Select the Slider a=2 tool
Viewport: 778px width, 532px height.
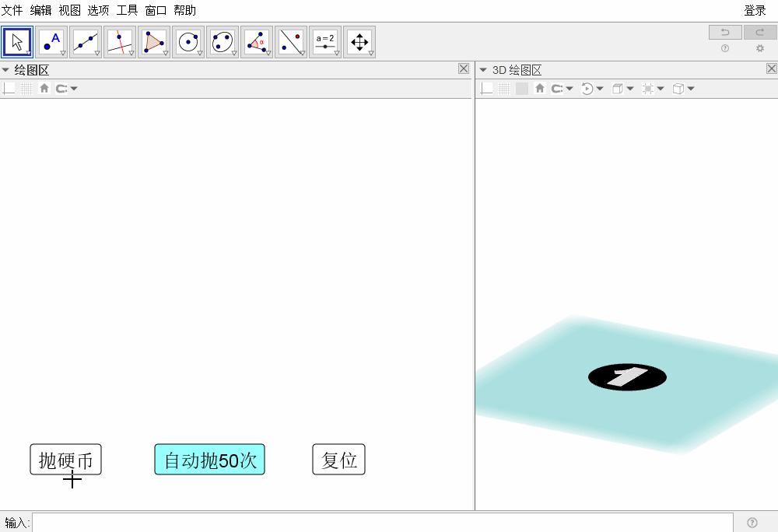point(325,42)
